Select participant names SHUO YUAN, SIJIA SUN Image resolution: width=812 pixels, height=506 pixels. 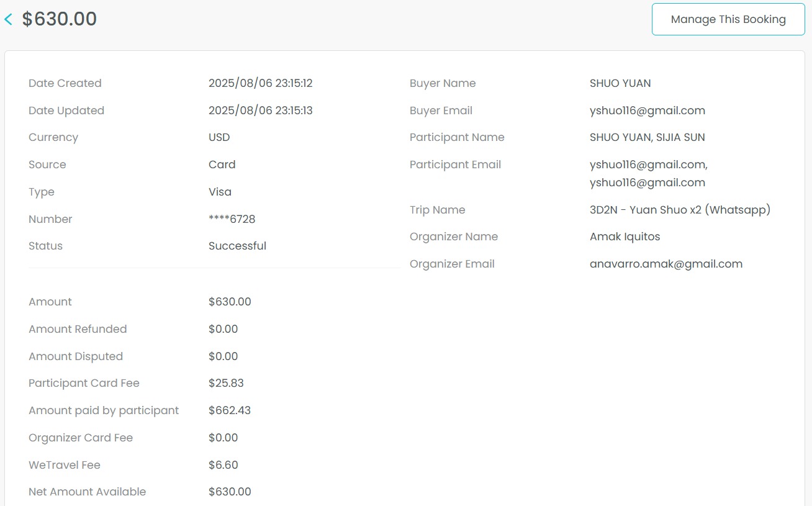(x=647, y=137)
